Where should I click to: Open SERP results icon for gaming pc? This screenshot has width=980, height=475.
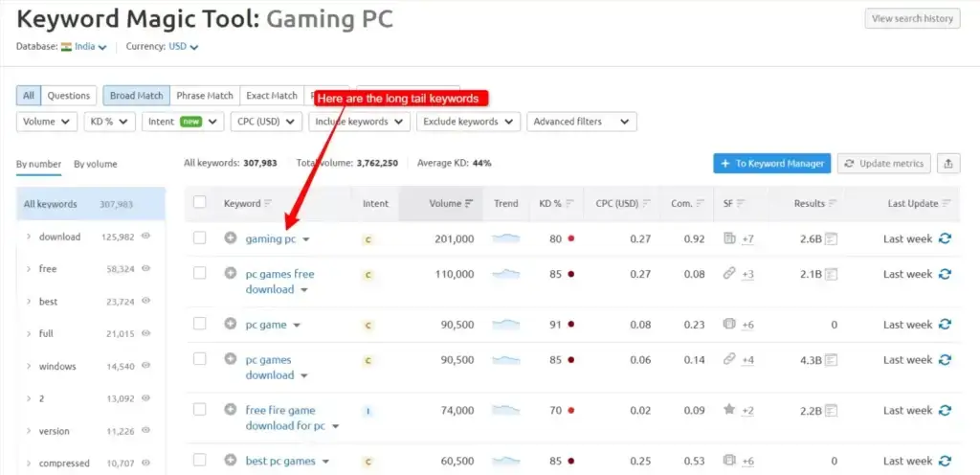coord(831,238)
